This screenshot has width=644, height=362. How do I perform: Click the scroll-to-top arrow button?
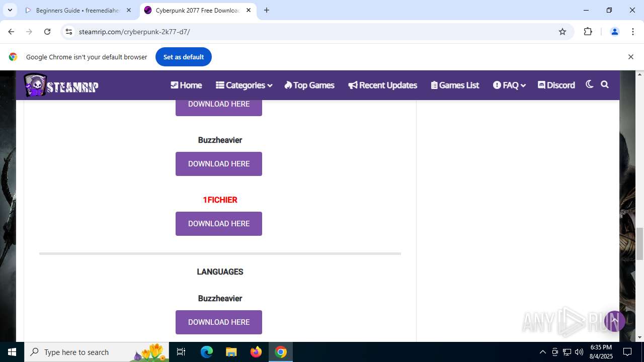[614, 321]
